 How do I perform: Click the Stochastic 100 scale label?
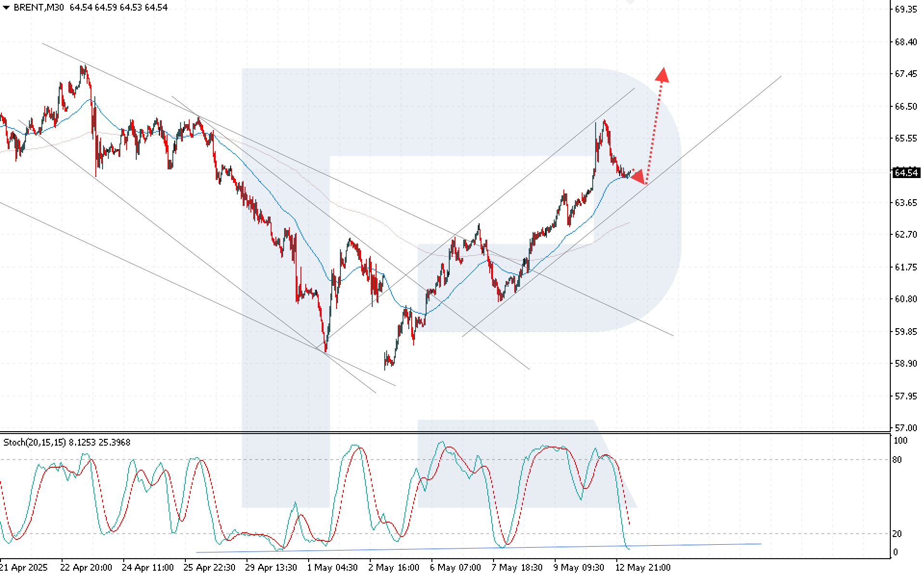(900, 441)
